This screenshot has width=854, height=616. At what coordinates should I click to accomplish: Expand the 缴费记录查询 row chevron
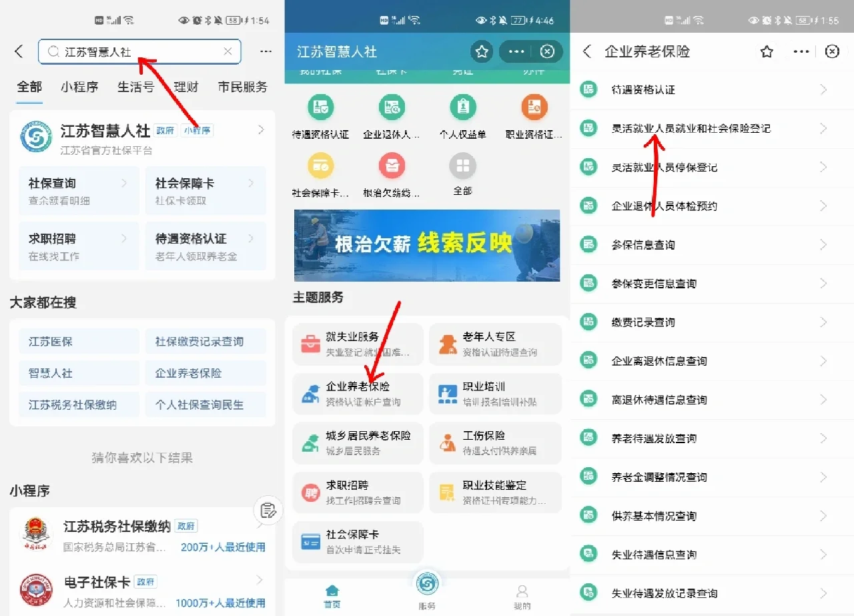(x=824, y=322)
